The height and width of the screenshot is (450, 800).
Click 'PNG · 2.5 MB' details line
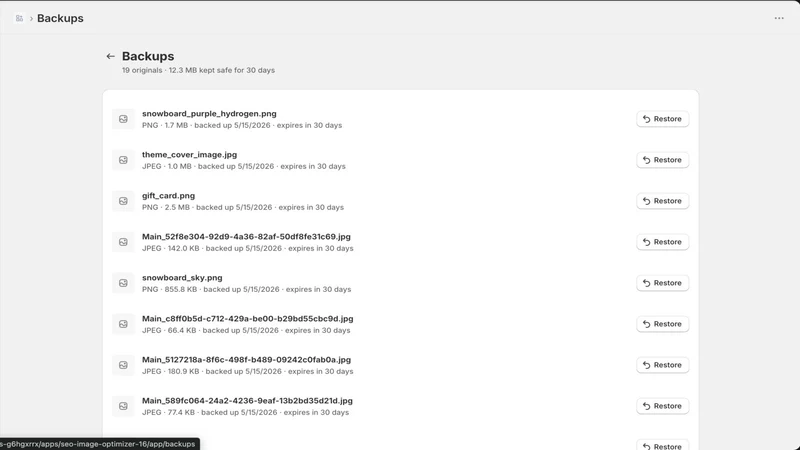click(243, 208)
